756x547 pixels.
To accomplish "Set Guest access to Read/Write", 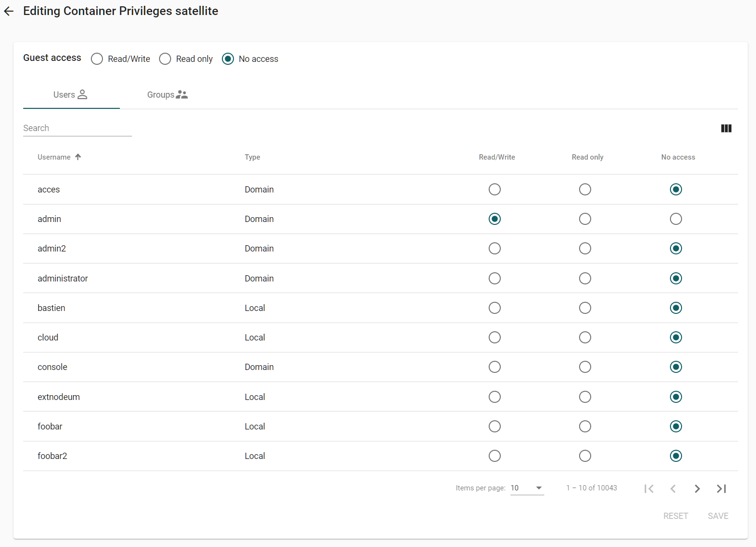I will pyautogui.click(x=97, y=59).
